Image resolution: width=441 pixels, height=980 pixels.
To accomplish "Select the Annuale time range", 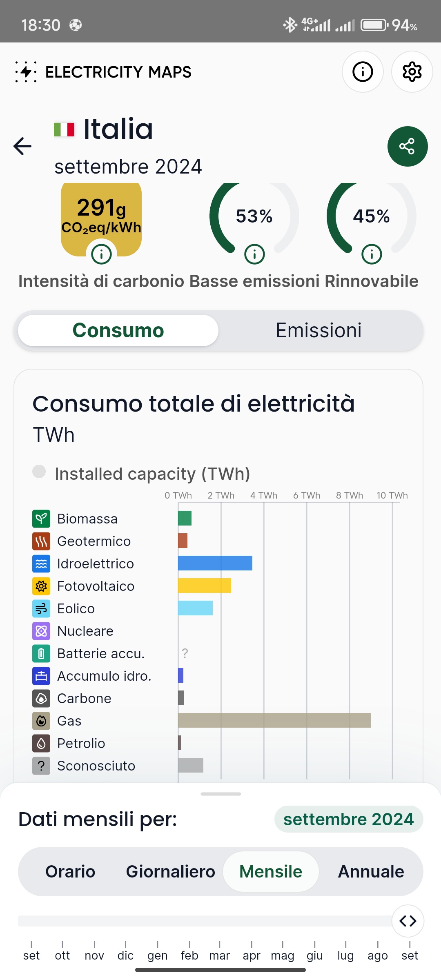I will coord(371,871).
